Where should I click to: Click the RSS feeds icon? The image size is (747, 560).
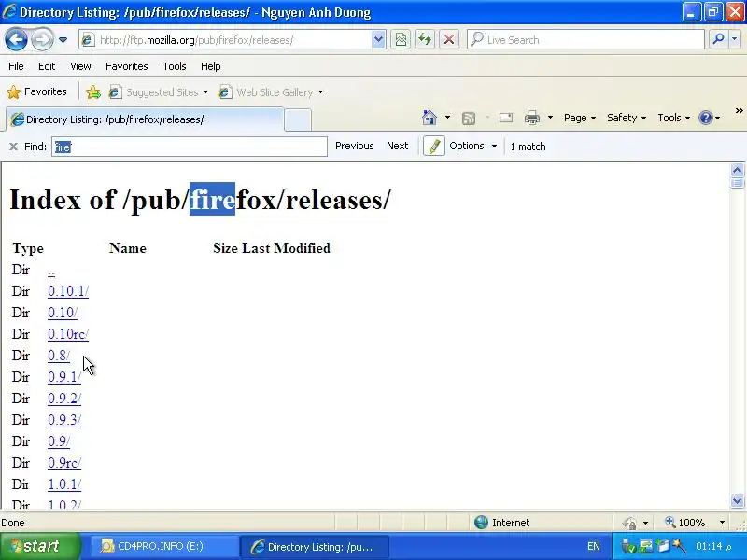click(469, 118)
